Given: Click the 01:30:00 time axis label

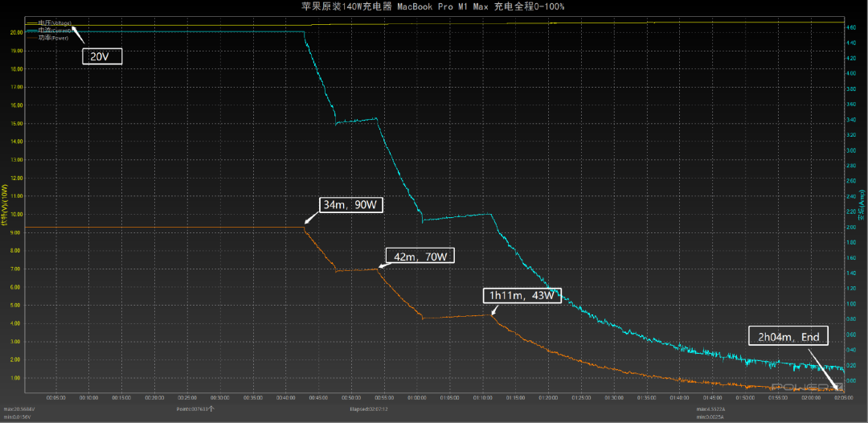Looking at the screenshot, I should point(613,397).
